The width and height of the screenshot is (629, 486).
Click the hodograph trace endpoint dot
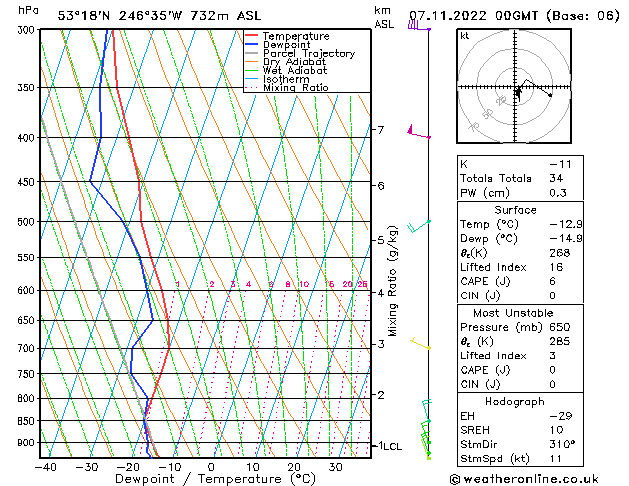point(550,95)
